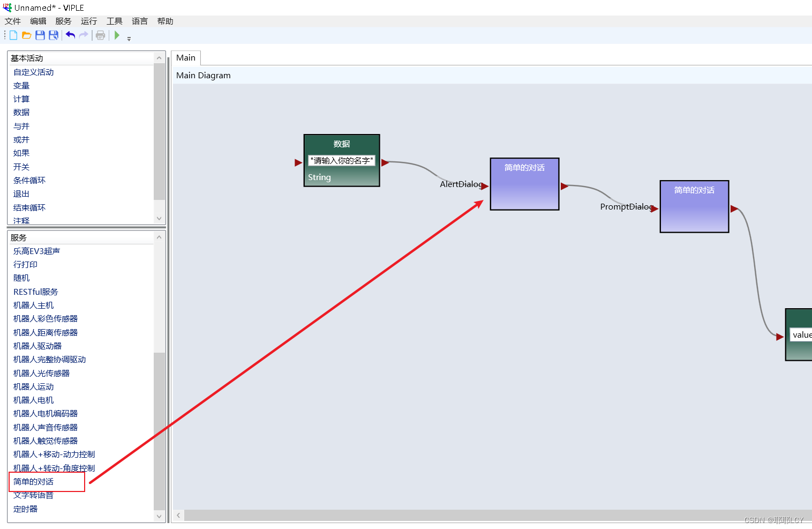The width and height of the screenshot is (812, 529).
Task: Select 机器人光传感器 service
Action: (x=42, y=374)
